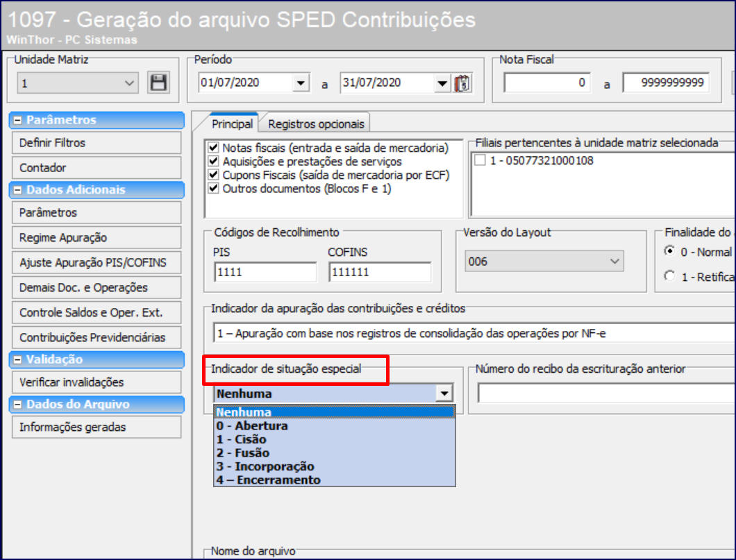
Task: Click the Dados do Arquivo header label
Action: 78,405
